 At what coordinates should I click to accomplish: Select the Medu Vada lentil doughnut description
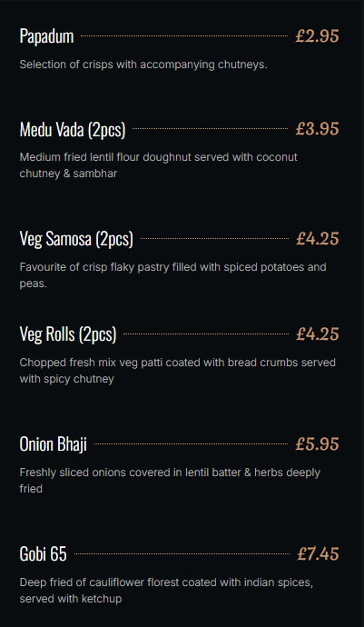coord(159,165)
